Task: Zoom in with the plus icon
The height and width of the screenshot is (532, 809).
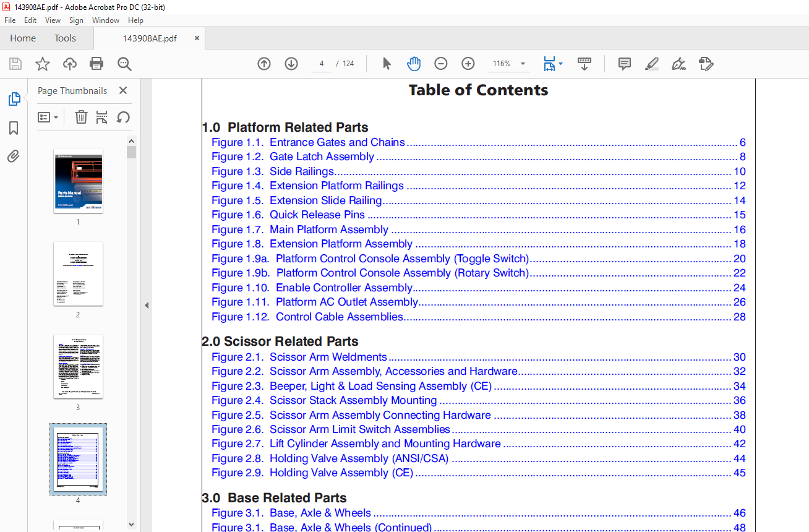Action: click(x=468, y=64)
